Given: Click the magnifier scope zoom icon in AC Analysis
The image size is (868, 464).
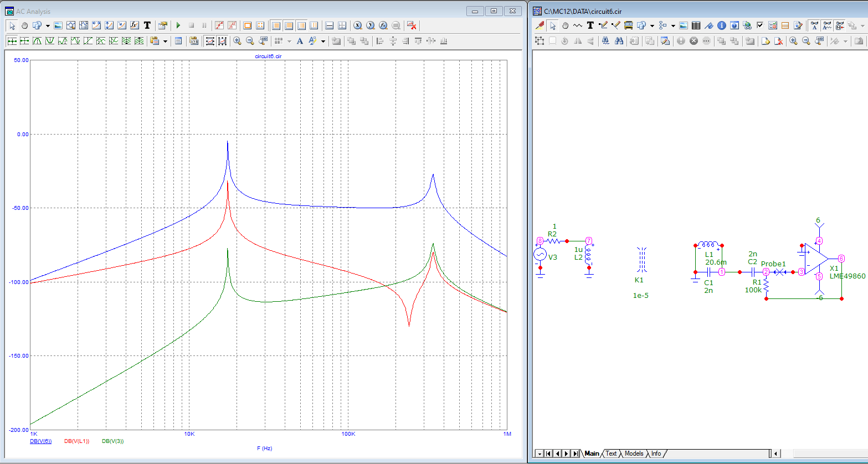Looking at the screenshot, I should 71,25.
